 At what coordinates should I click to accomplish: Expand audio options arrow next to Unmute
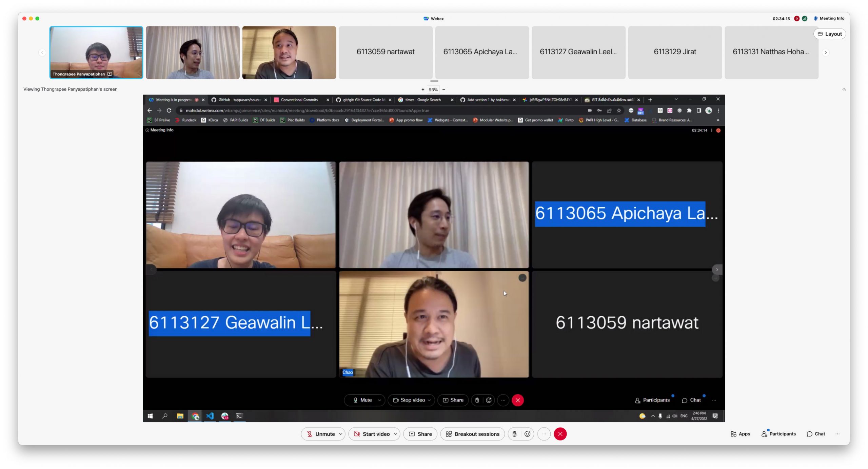click(340, 434)
